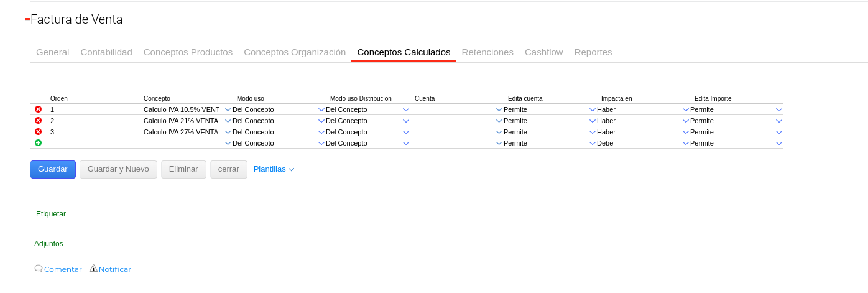Expand the Plantillas dropdown menu
The height and width of the screenshot is (293, 868).
274,169
